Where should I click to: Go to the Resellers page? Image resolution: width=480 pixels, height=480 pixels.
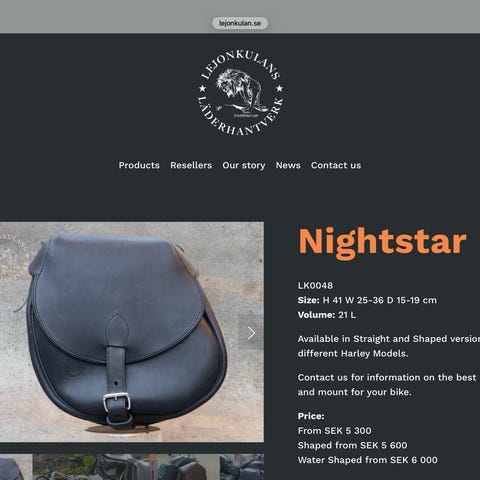pos(191,165)
